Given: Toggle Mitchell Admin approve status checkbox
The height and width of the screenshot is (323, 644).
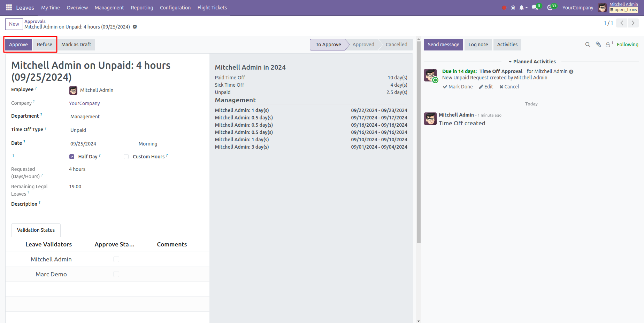Looking at the screenshot, I should (116, 259).
